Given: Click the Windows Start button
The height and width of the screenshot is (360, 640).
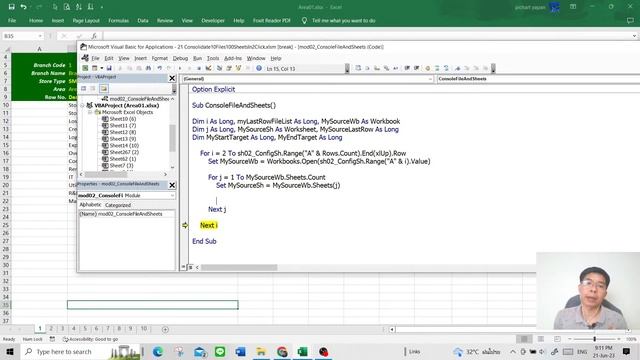Looking at the screenshot, I should tap(10, 351).
